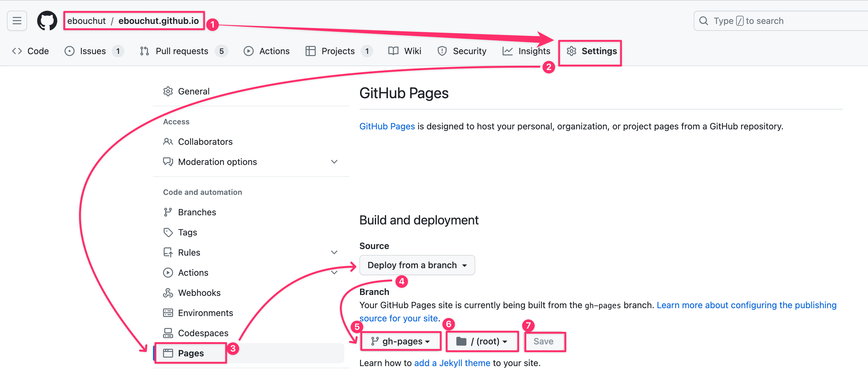Open the gh-pages branch dropdown
The image size is (868, 379).
(x=400, y=341)
